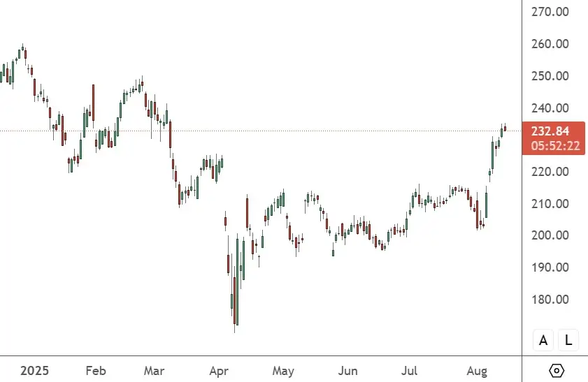Select the Jul label on time axis
The height and width of the screenshot is (382, 588).
[x=410, y=370]
